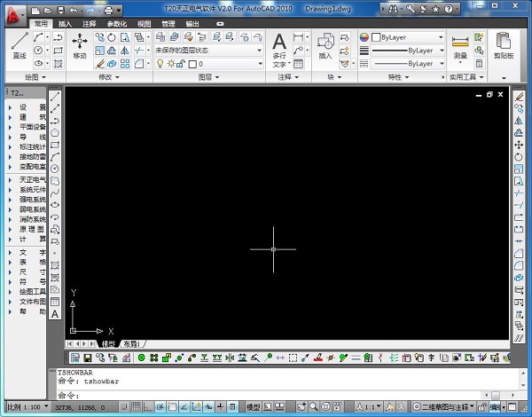Switch to the 参数化 ribbon tab
Screen dimensions: 532x417
[x=117, y=24]
